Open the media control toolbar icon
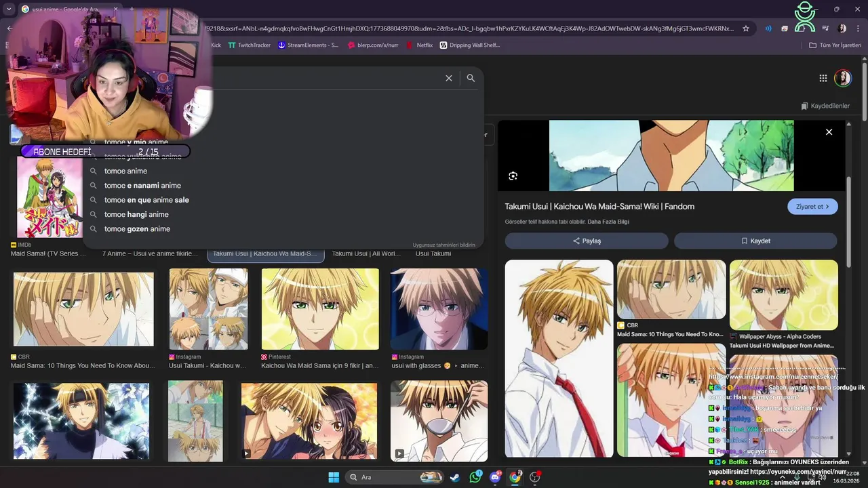868x488 pixels. coord(825,28)
